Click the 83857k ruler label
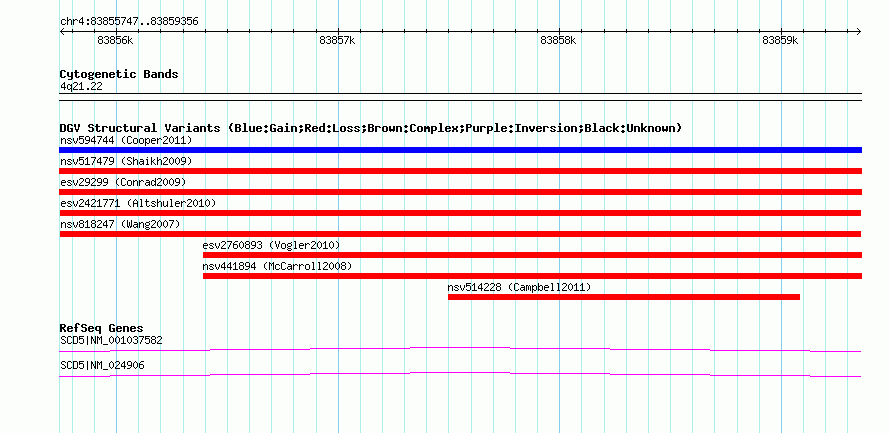 (x=337, y=40)
